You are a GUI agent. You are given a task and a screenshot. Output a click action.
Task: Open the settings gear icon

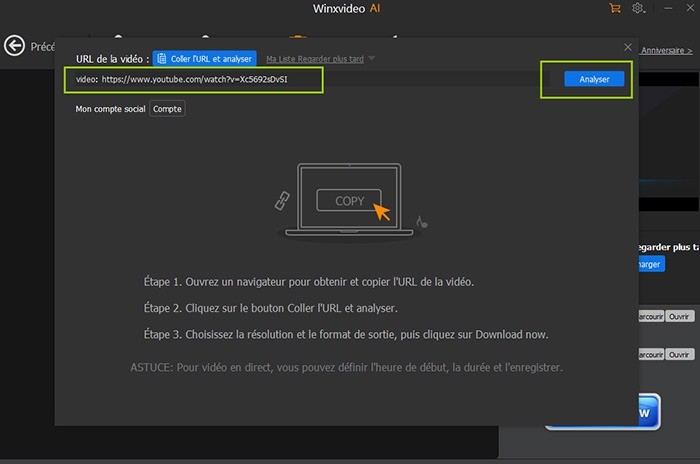pyautogui.click(x=638, y=8)
